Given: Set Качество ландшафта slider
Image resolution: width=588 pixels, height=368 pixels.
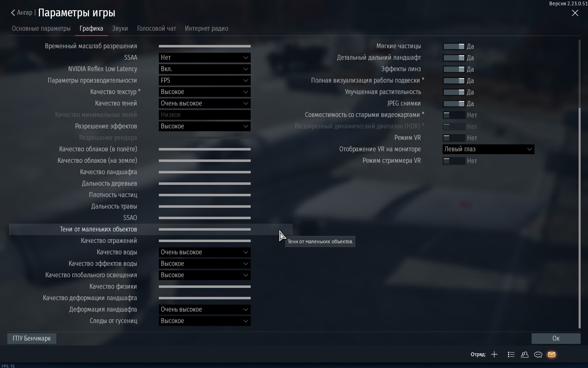Looking at the screenshot, I should pos(205,172).
